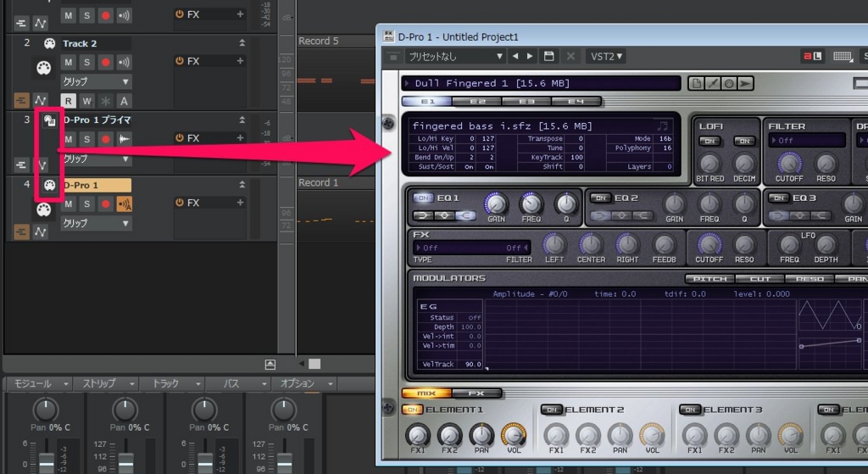The height and width of the screenshot is (474, 868).
Task: Toggle EQ 2 ON button
Action: coord(601,198)
